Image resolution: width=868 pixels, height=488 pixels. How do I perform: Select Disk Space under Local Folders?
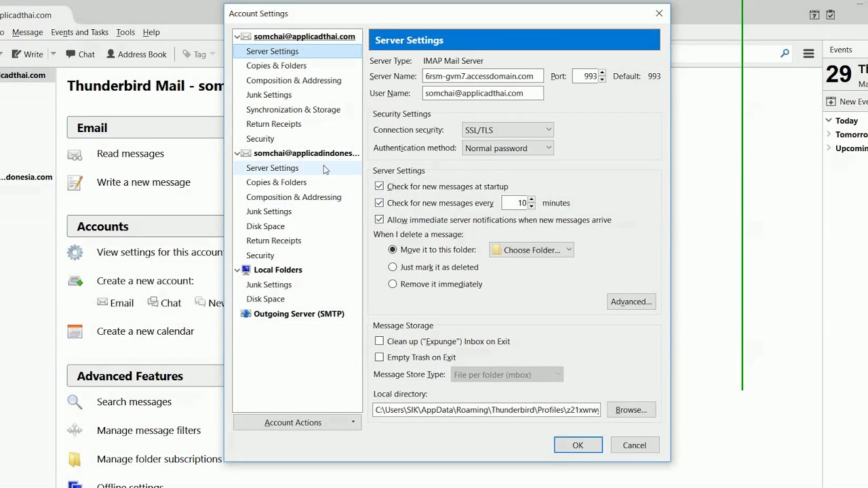265,299
